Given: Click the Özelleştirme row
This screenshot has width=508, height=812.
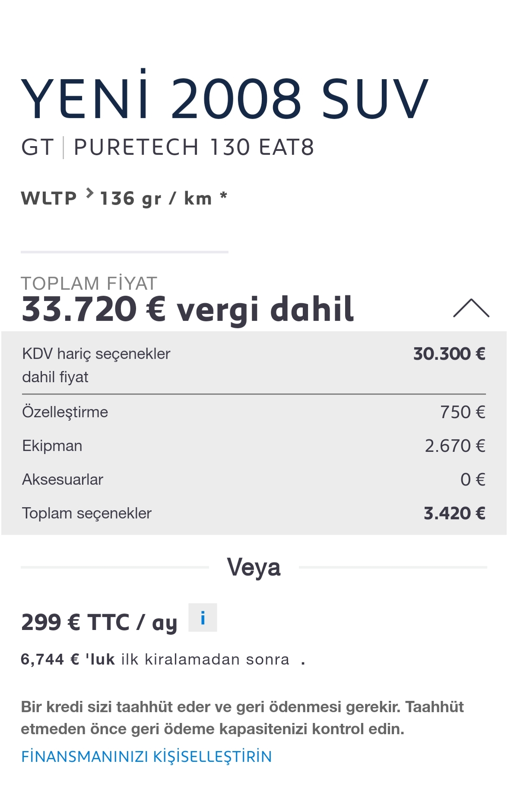Looking at the screenshot, I should (254, 412).
